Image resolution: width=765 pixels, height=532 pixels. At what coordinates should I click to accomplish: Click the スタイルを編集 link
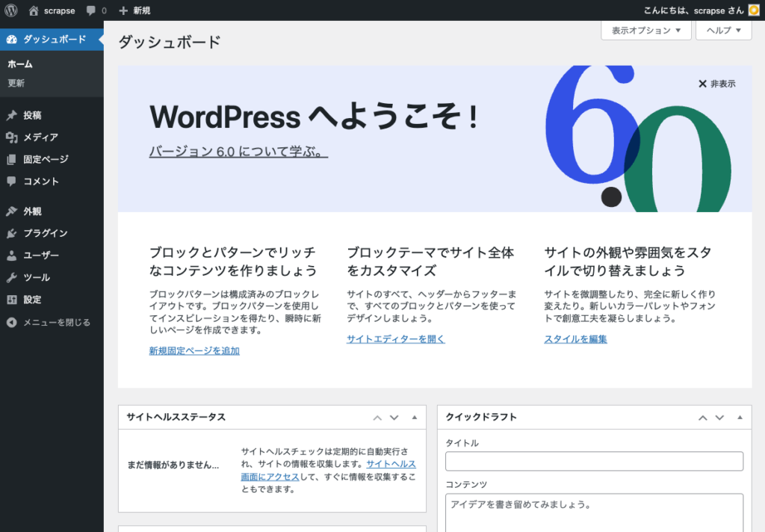(576, 338)
